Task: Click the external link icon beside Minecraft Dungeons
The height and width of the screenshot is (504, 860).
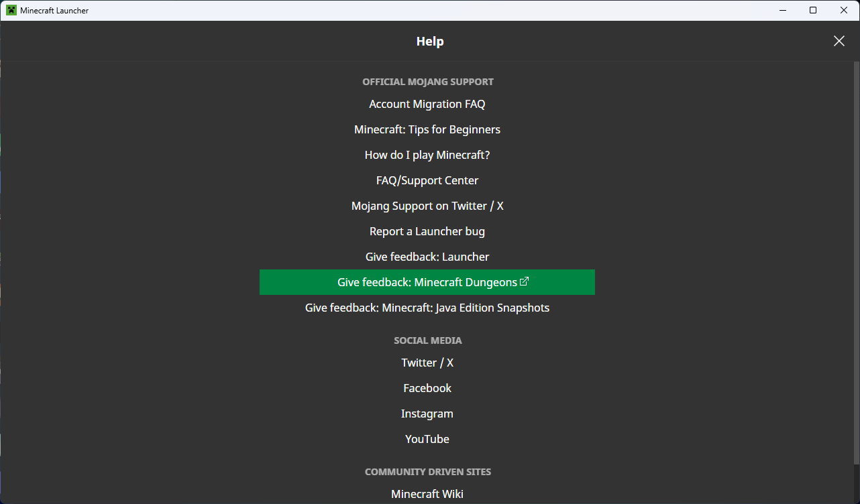Action: [525, 281]
